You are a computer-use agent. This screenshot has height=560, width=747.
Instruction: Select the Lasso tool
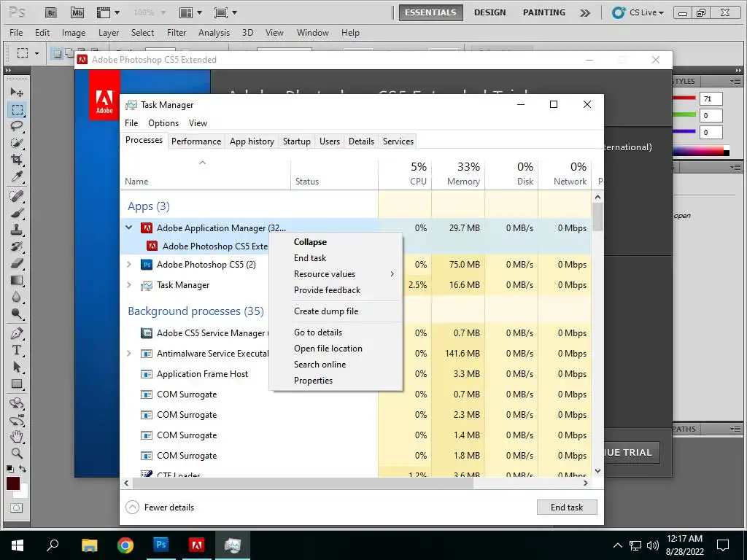pos(17,126)
